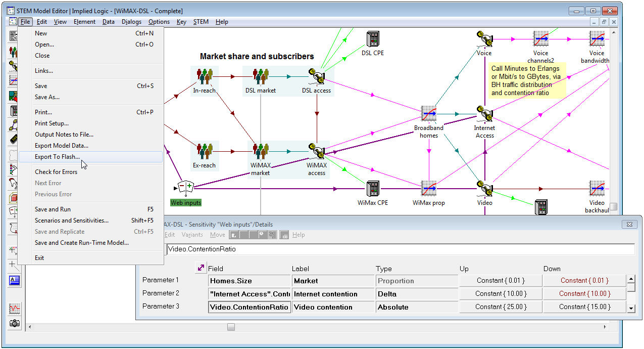Select the Broadband homes transformation icon
The image size is (644, 349).
[429, 114]
